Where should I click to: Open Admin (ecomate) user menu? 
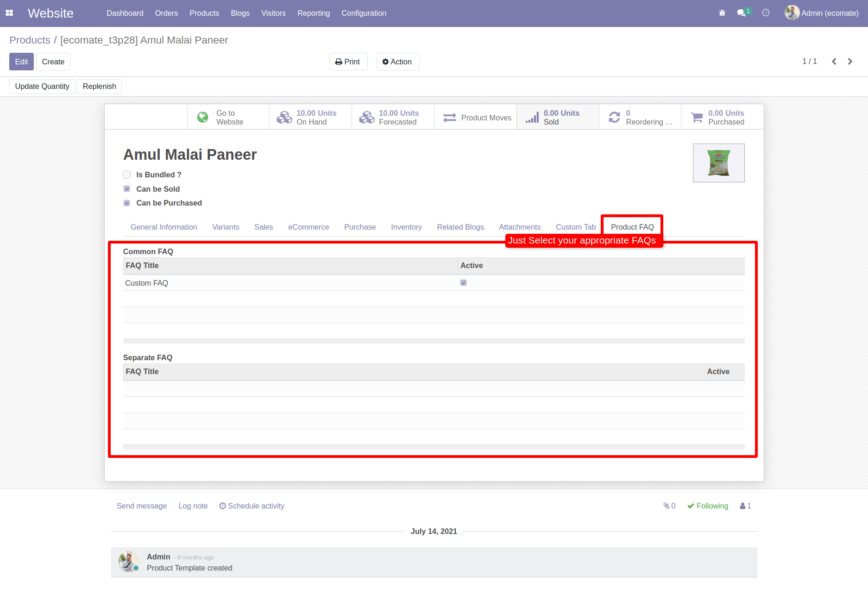[822, 13]
